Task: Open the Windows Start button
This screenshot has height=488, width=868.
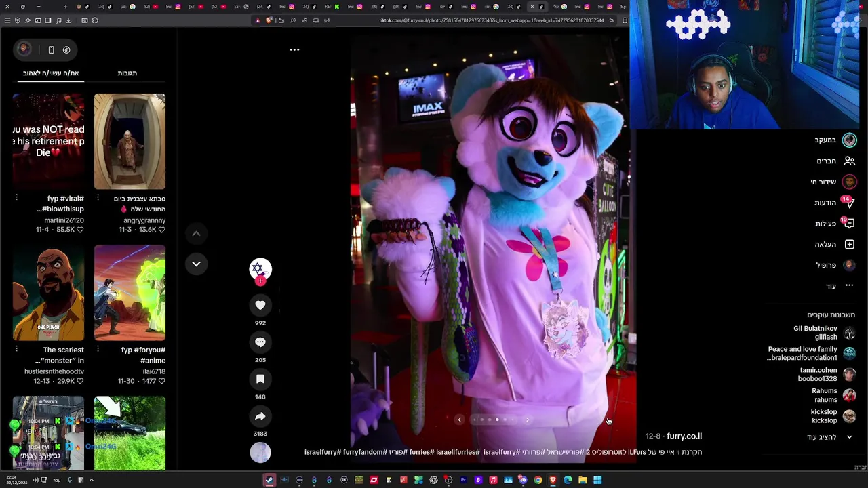Action: click(597, 480)
